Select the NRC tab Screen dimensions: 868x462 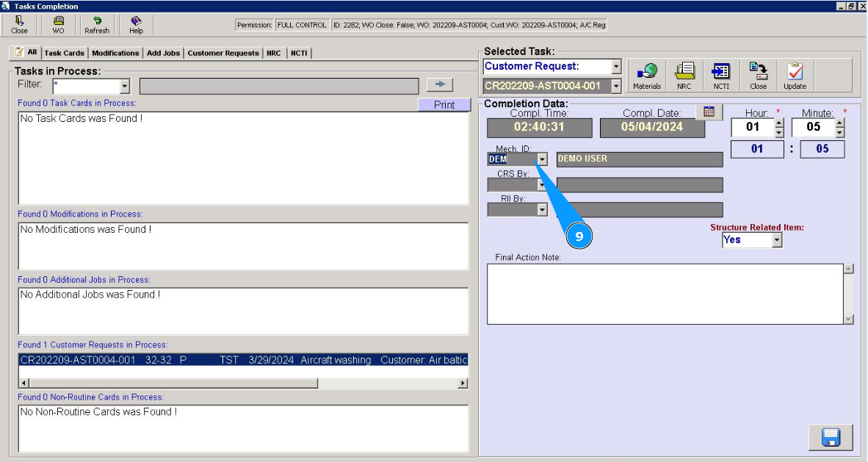(x=273, y=53)
